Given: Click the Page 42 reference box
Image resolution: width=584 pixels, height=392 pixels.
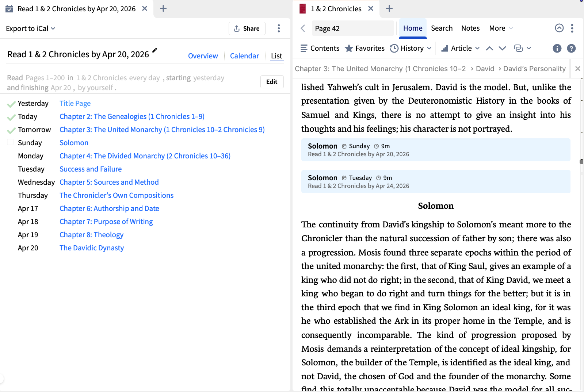Looking at the screenshot, I should (353, 28).
